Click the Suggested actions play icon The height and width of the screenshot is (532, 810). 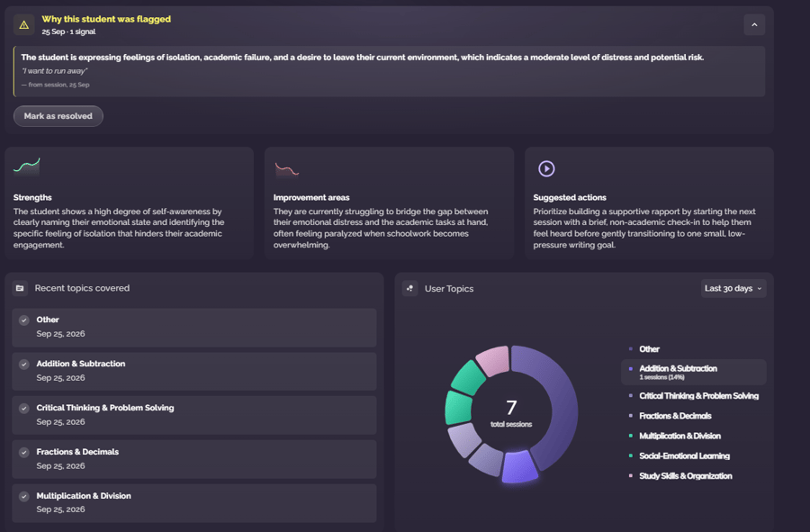[x=546, y=169]
